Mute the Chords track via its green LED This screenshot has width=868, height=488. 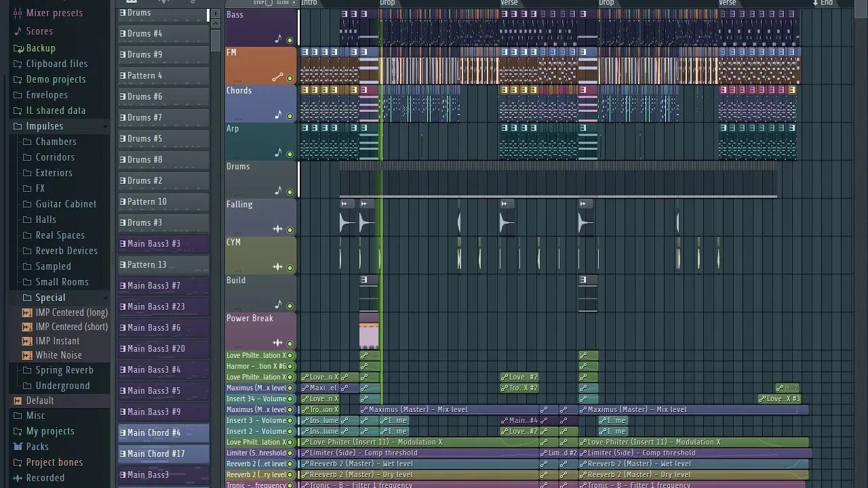tap(290, 116)
